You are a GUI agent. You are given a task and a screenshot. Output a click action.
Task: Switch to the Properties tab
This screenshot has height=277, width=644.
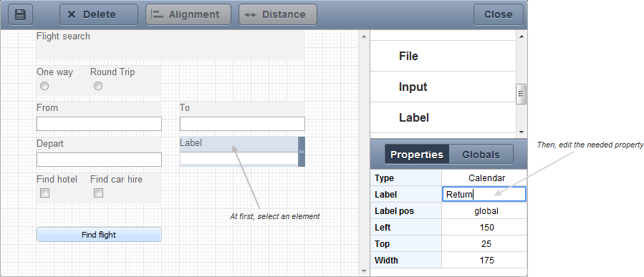[417, 155]
